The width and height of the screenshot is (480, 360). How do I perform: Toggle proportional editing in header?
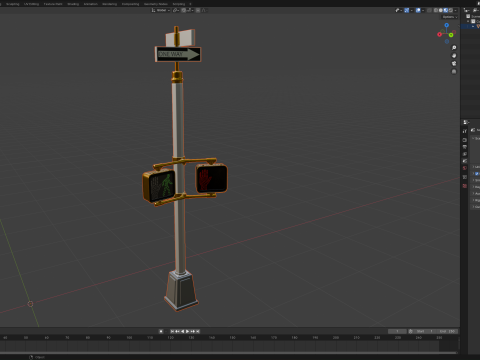pos(198,10)
